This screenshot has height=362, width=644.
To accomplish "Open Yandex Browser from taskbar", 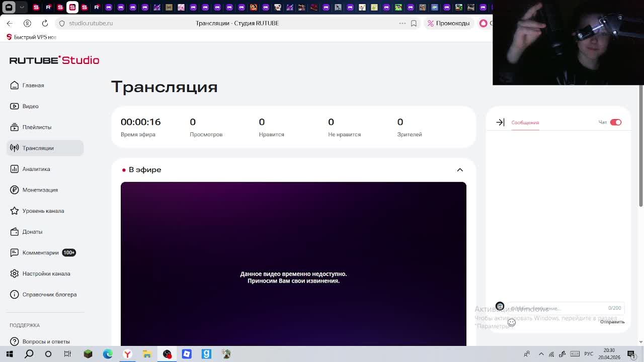I will (127, 354).
